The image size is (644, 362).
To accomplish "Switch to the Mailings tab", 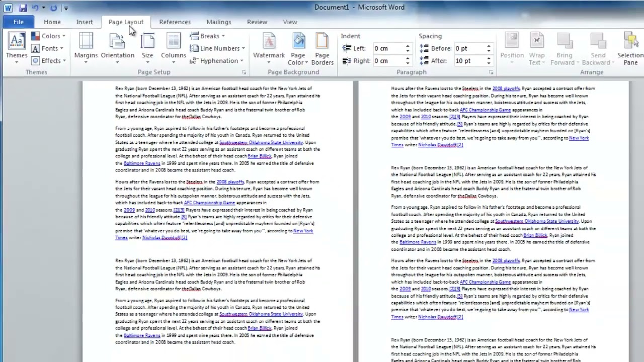I will click(218, 22).
